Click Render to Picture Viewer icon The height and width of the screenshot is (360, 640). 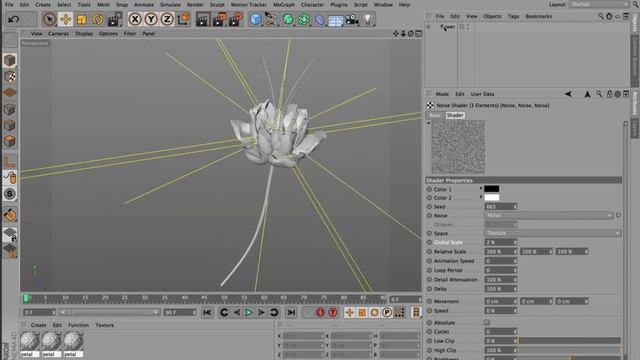click(x=219, y=19)
